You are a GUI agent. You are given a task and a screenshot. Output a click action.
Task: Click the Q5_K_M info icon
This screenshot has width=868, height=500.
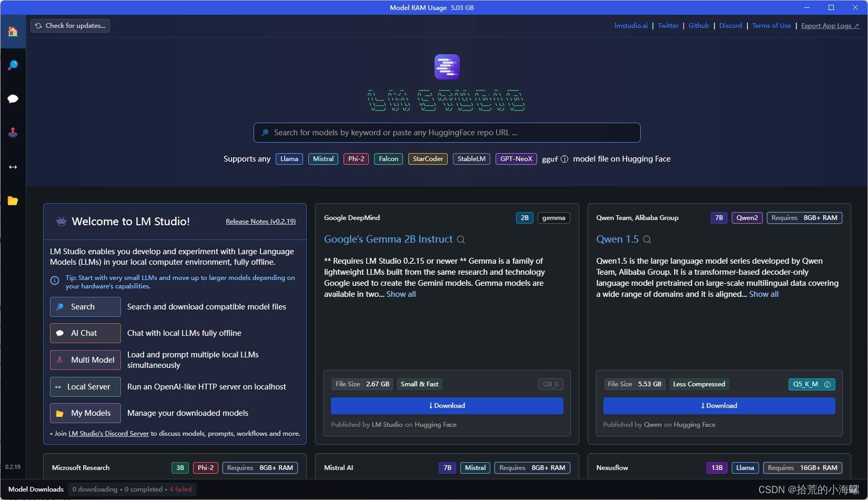pyautogui.click(x=827, y=385)
